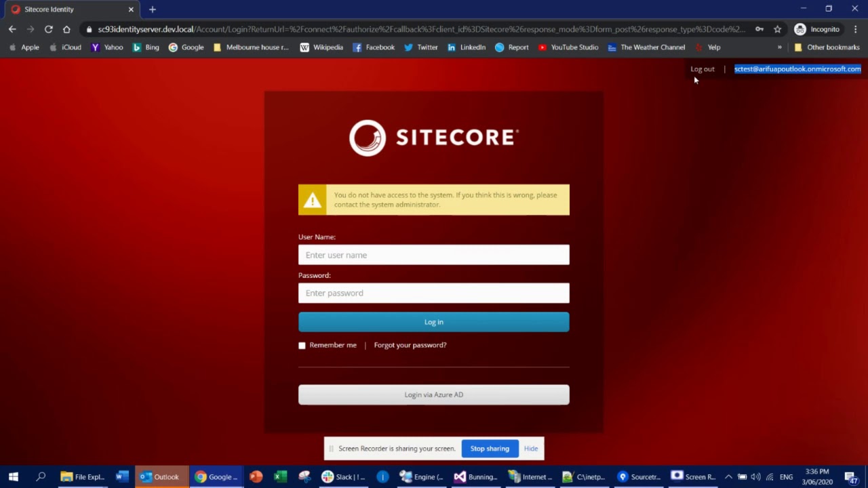Open the Incognito profile indicator
The width and height of the screenshot is (868, 488).
click(x=817, y=29)
